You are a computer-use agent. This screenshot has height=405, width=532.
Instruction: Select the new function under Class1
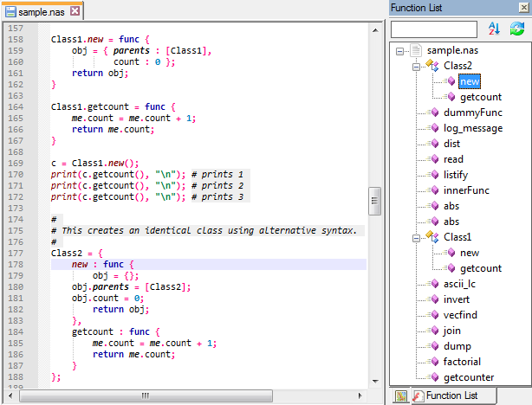(470, 253)
